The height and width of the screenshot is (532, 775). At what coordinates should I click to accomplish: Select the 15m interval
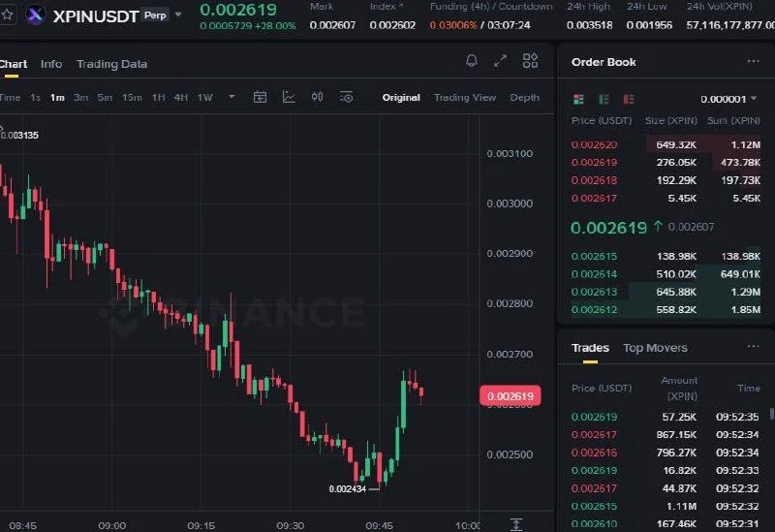coord(132,98)
